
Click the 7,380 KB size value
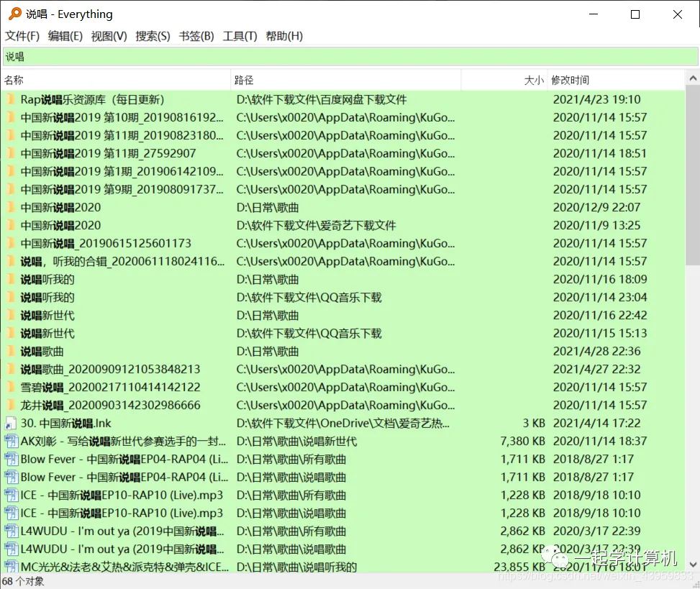[523, 442]
